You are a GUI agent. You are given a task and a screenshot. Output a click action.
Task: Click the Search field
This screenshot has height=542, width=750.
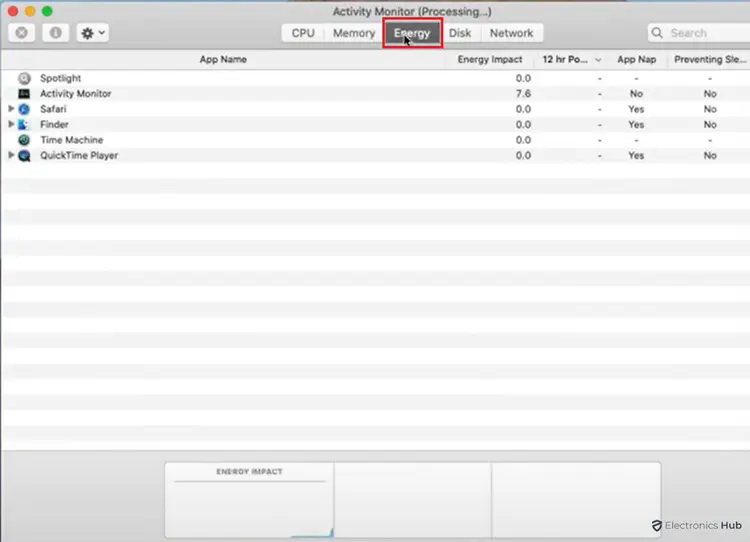tap(699, 33)
